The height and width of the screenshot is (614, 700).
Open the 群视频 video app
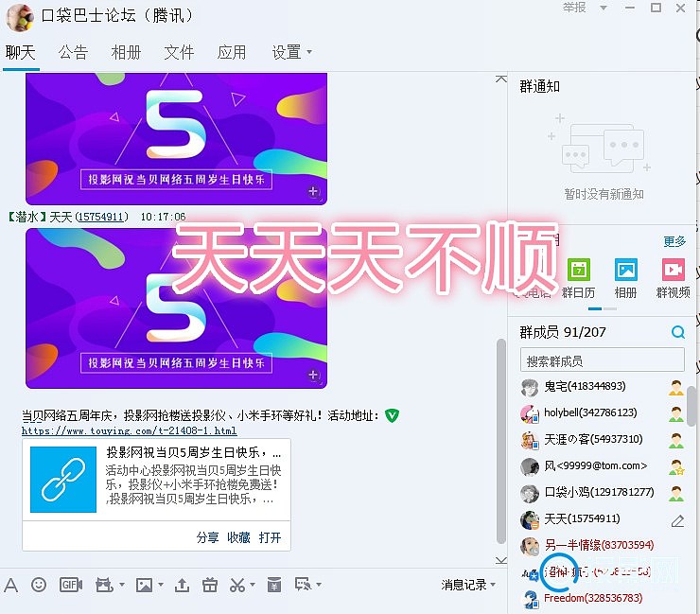[674, 278]
